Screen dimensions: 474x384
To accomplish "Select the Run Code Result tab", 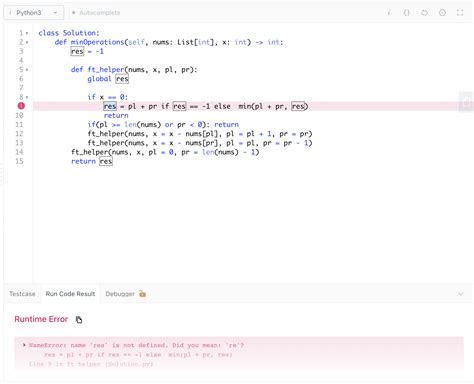I will click(x=70, y=294).
